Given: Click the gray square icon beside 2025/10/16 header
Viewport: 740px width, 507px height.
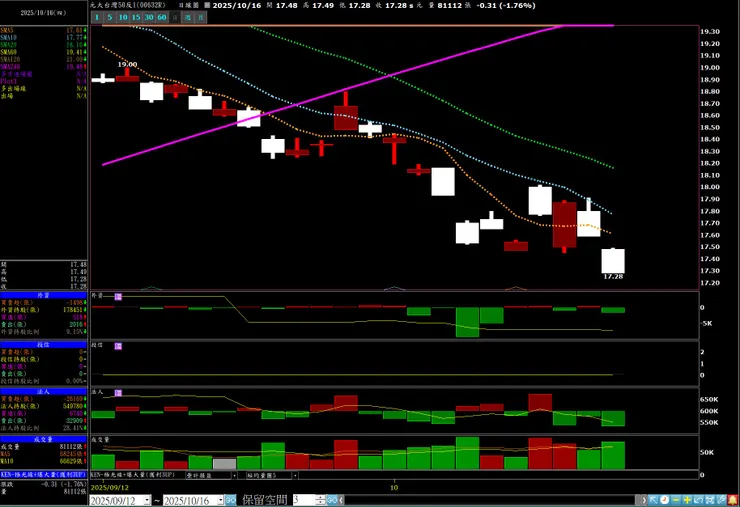Looking at the screenshot, I should point(207,5).
